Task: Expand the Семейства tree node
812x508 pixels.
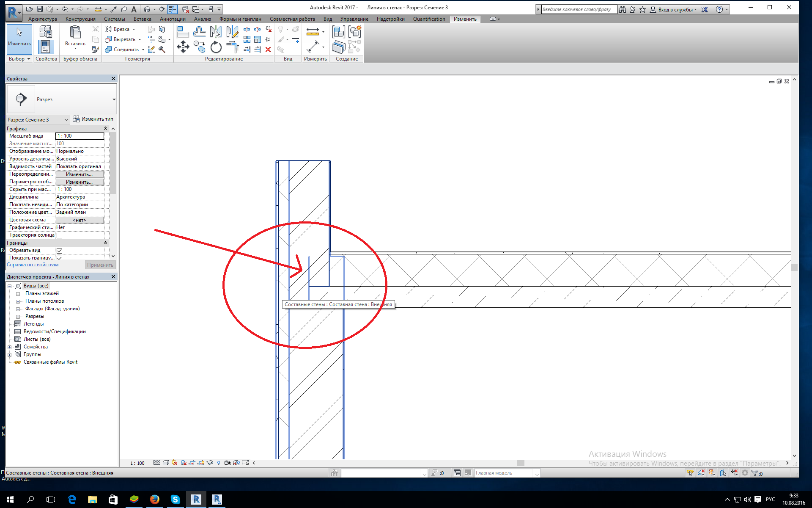Action: point(9,347)
